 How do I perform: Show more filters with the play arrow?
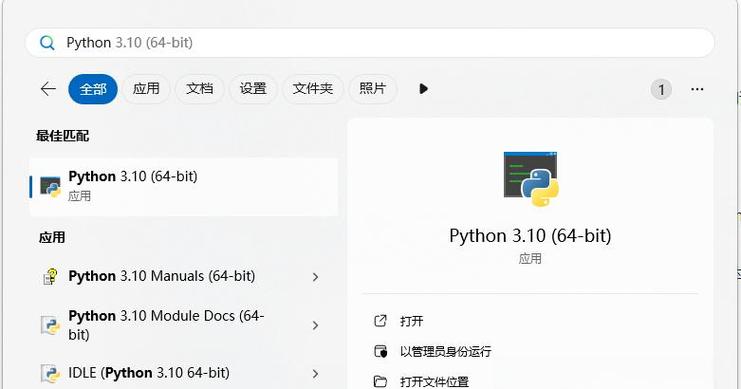(x=423, y=89)
